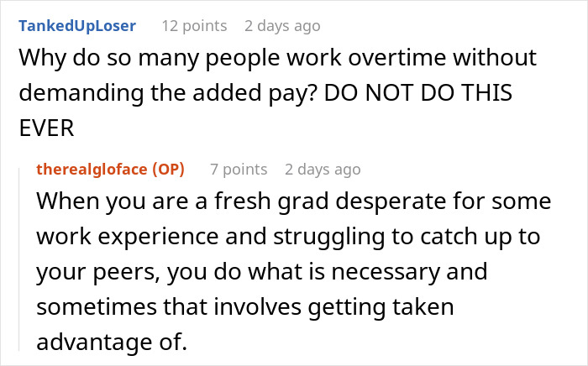Click the line starting 'When you are a fresh grad'
The width and height of the screenshot is (588, 366).
tap(294, 204)
